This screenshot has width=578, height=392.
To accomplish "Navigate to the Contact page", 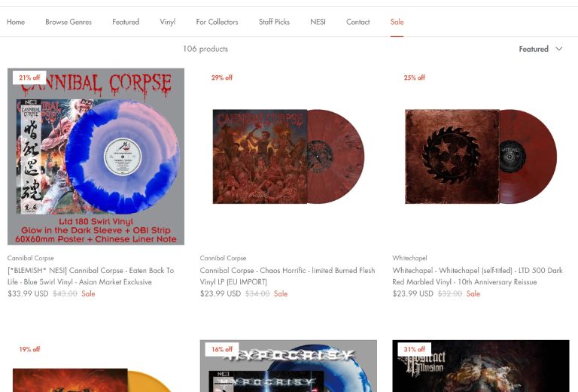I will pyautogui.click(x=357, y=22).
